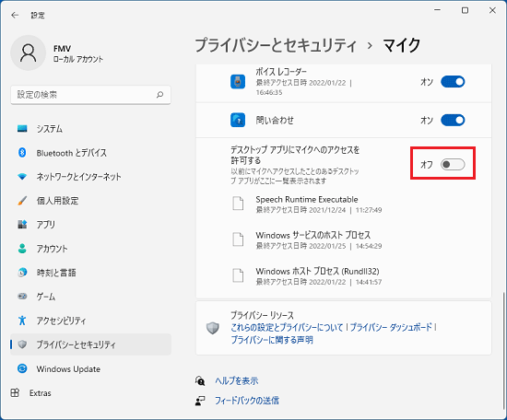Click the search magnifier icon

[159, 95]
